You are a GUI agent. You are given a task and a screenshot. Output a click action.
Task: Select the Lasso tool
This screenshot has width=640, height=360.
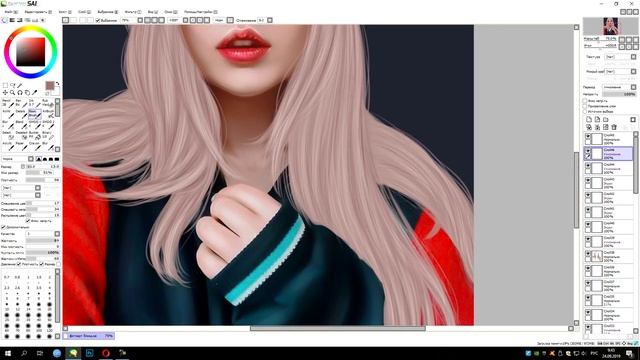pos(13,85)
